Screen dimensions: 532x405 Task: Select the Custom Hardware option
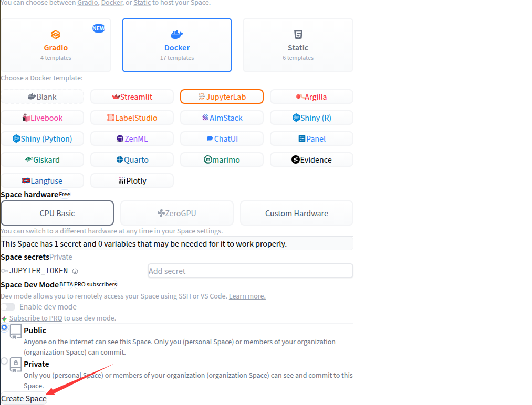[296, 213]
